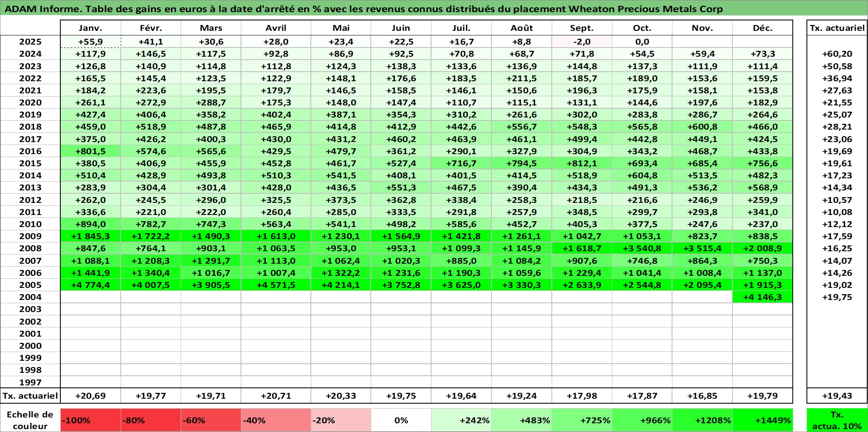This screenshot has height=432, width=868.
Task: Click the cell showing +8,8
Action: click(x=521, y=42)
